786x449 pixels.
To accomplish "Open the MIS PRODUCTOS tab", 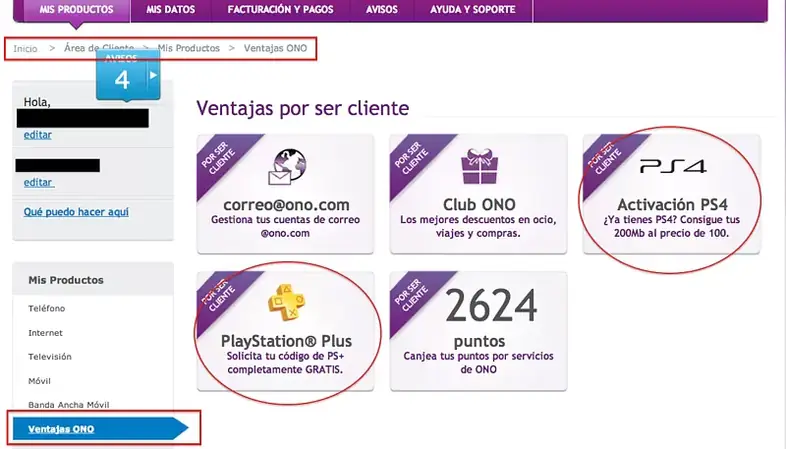I will click(x=76, y=10).
